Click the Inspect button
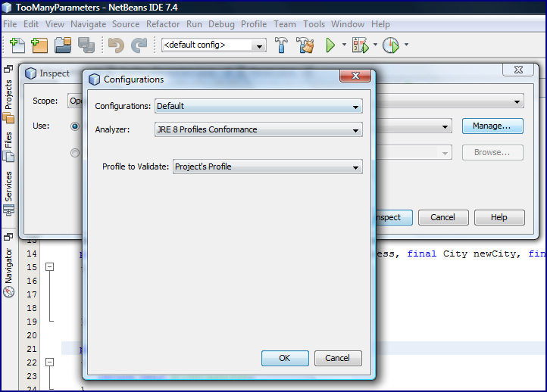Image resolution: width=547 pixels, height=392 pixels. click(x=393, y=217)
